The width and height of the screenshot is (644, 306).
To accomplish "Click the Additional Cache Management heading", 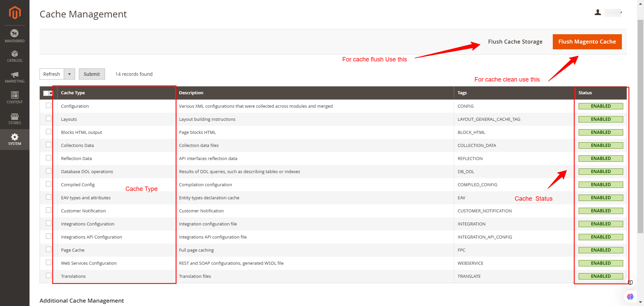I will (82, 301).
